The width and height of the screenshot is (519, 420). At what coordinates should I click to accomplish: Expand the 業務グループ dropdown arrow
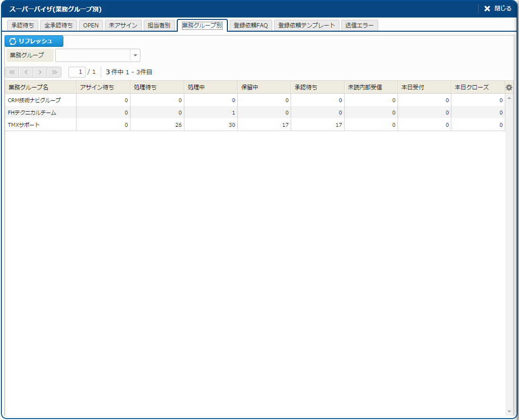pos(135,55)
